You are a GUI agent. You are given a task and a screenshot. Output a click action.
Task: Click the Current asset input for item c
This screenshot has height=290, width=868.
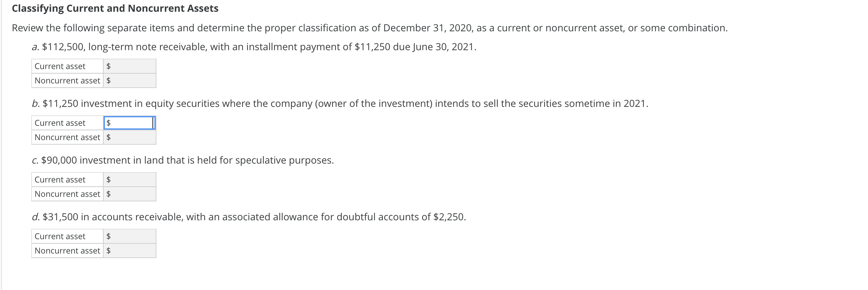click(131, 180)
